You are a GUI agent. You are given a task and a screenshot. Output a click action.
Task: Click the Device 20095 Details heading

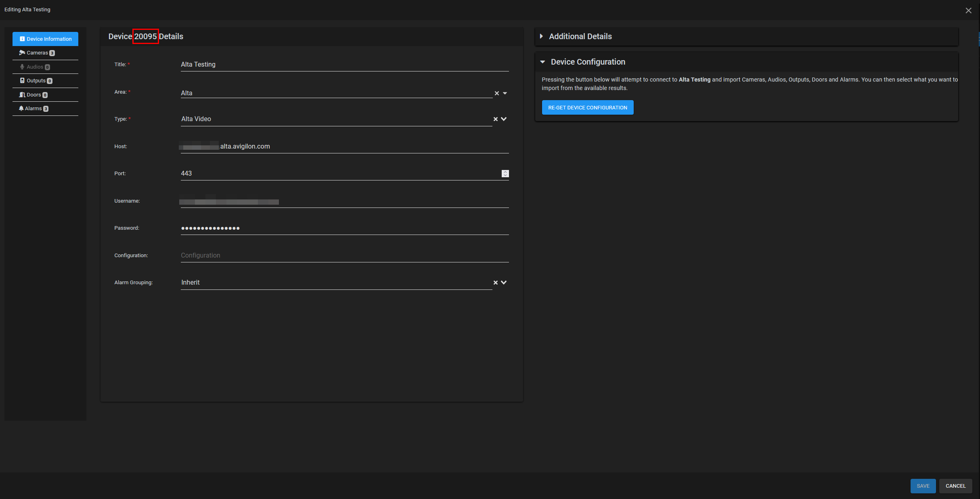pyautogui.click(x=146, y=36)
